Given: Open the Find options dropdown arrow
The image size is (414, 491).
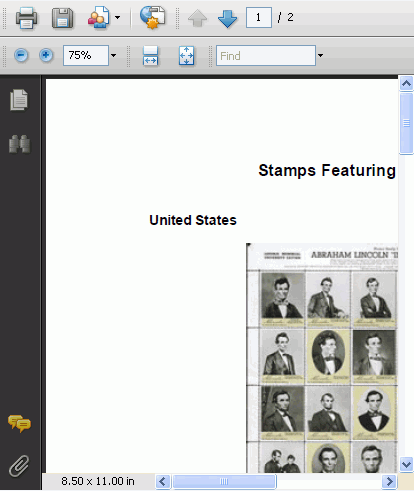Looking at the screenshot, I should tap(320, 55).
